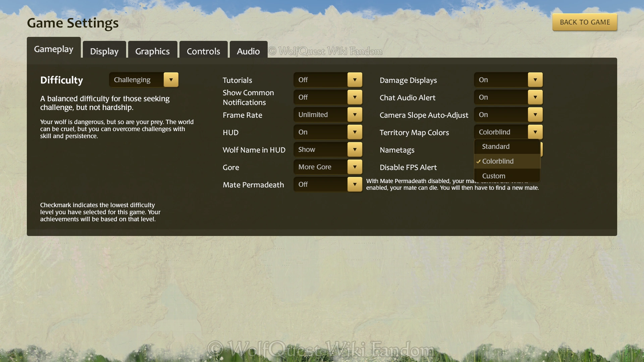This screenshot has width=644, height=362.
Task: Click Mate Permadeath dropdown arrow
Action: (x=355, y=184)
